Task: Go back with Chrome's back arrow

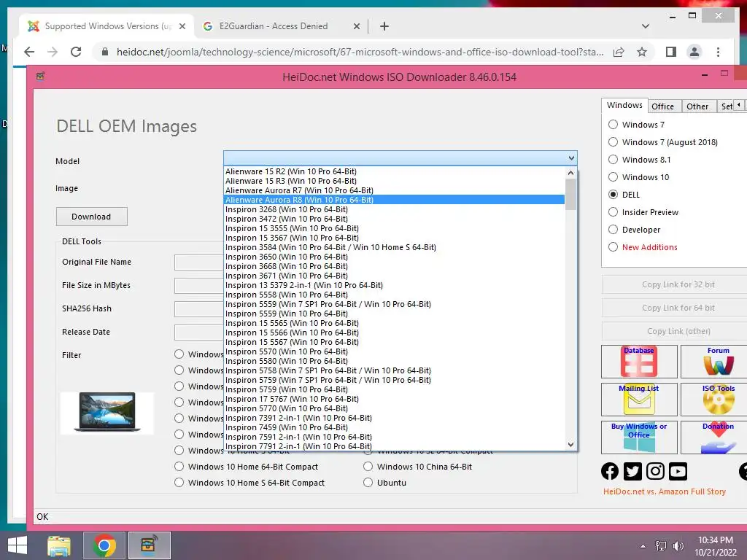Action: [29, 52]
